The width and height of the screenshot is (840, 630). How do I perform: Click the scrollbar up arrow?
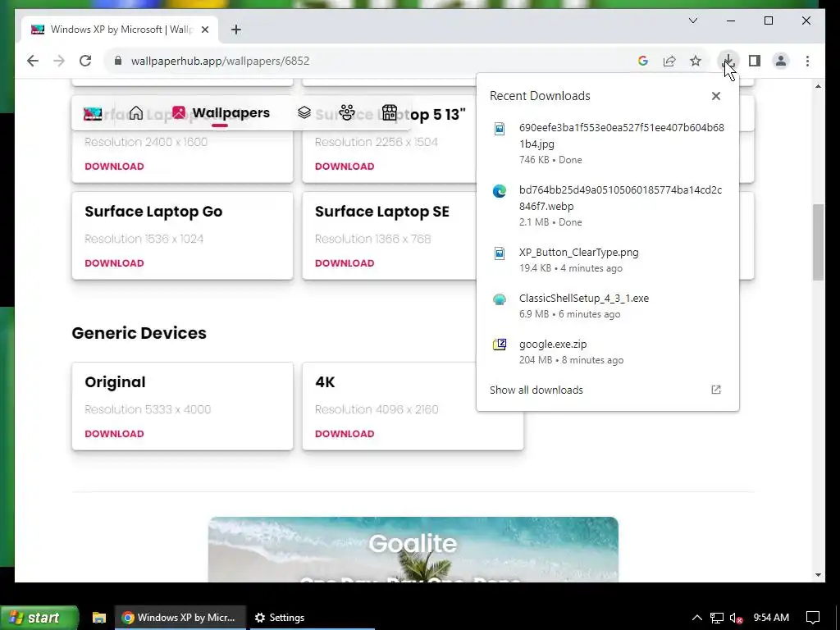tap(818, 86)
